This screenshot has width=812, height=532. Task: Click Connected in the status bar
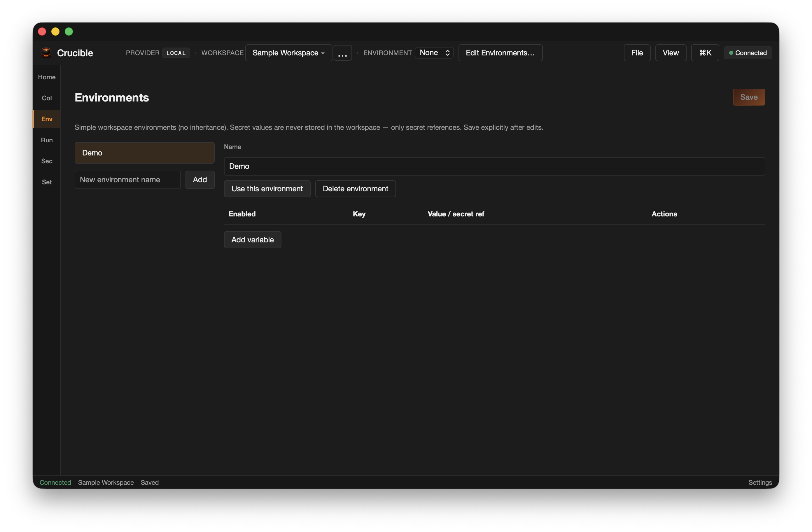pos(55,482)
